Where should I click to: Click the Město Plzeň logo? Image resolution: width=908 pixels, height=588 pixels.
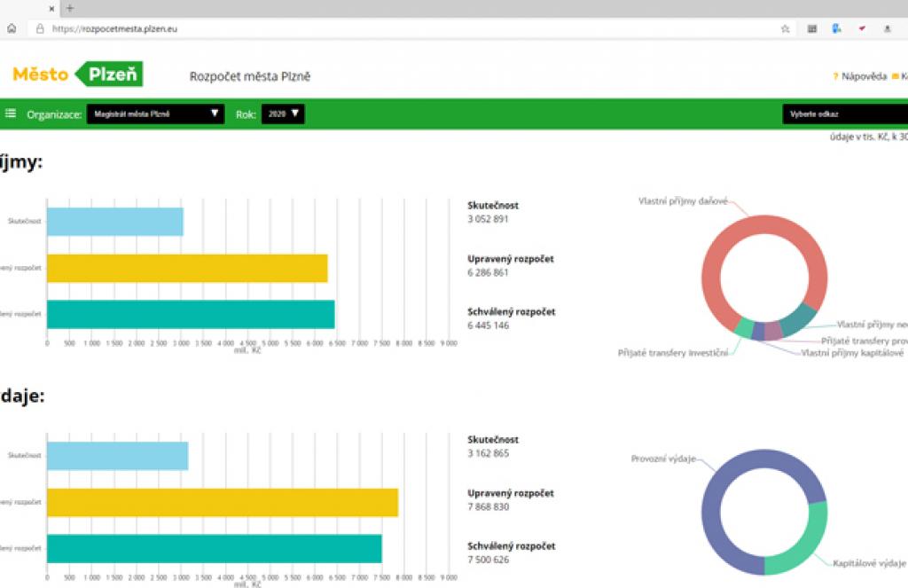(x=77, y=74)
